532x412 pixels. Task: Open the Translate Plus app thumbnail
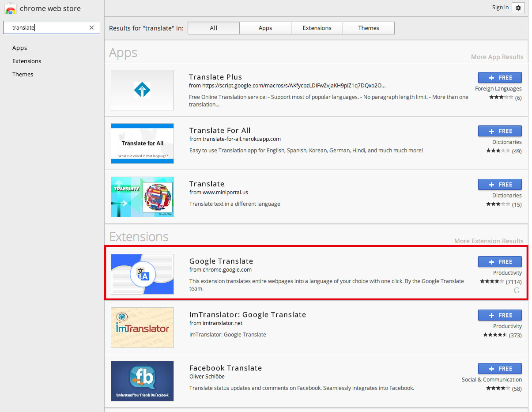click(142, 90)
